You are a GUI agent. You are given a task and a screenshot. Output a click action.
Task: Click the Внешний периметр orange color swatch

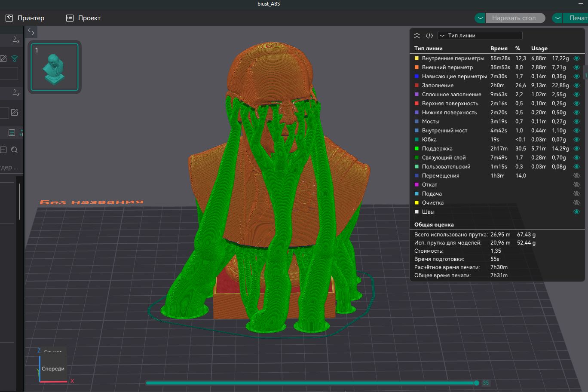(x=416, y=67)
